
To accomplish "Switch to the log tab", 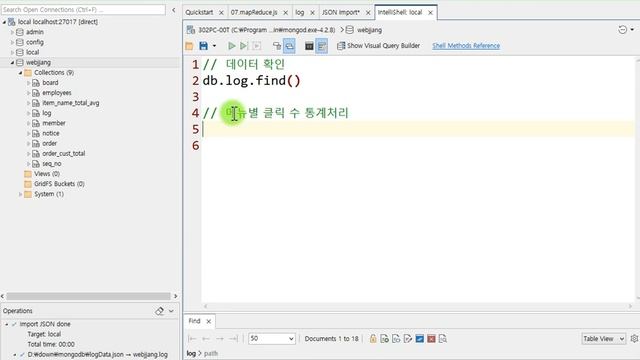I will tap(300, 12).
